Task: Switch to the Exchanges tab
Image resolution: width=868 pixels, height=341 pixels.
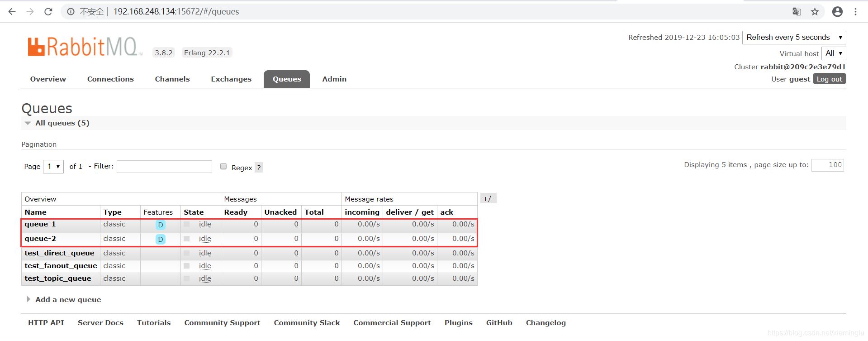Action: 231,79
